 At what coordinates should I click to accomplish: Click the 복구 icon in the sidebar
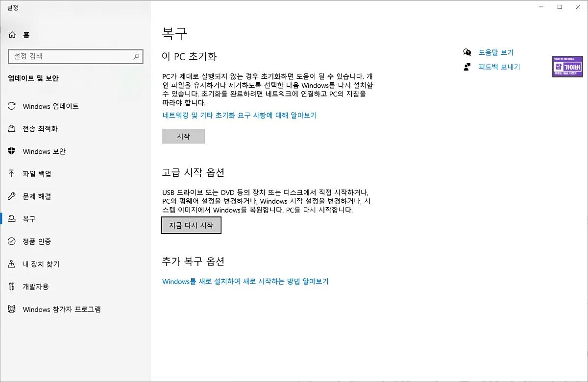point(12,219)
